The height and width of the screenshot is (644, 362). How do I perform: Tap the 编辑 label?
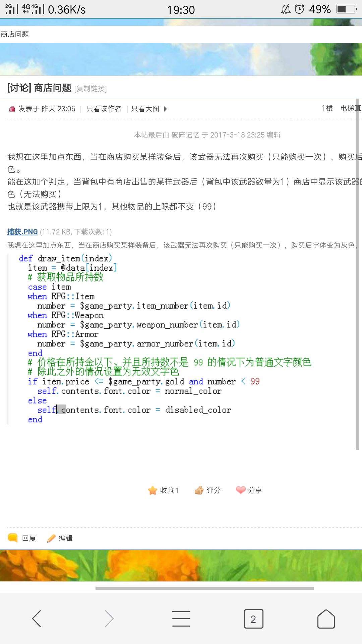pyautogui.click(x=66, y=538)
